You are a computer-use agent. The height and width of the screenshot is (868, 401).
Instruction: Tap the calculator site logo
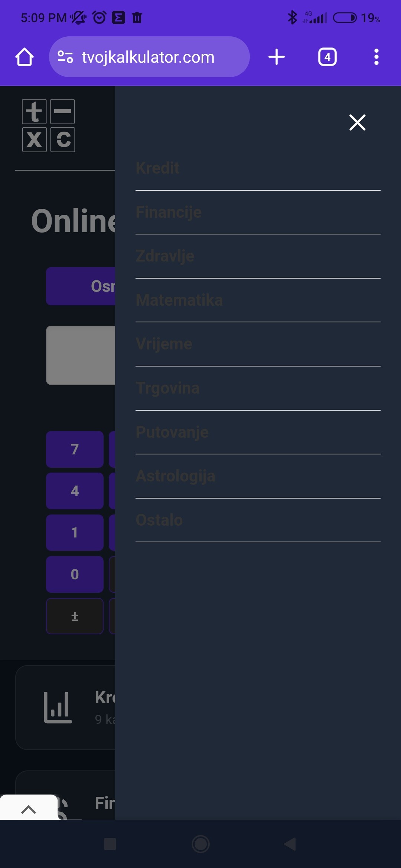(48, 125)
